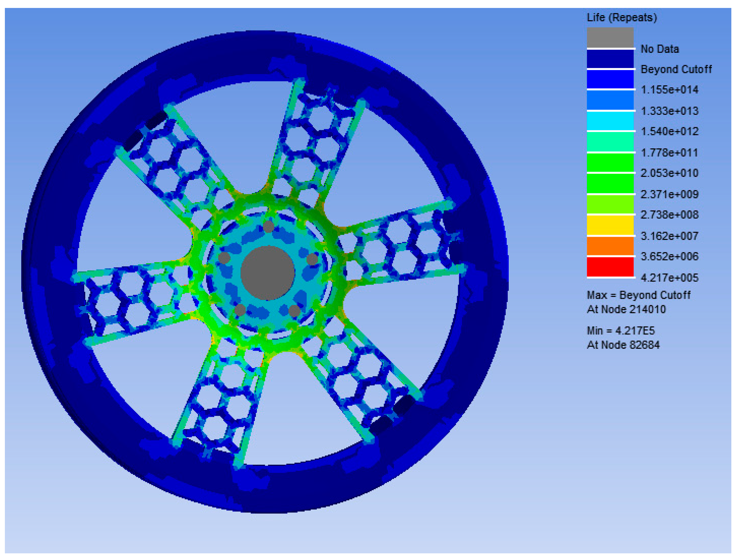
Task: Select the yellow legend color band
Action: [610, 225]
